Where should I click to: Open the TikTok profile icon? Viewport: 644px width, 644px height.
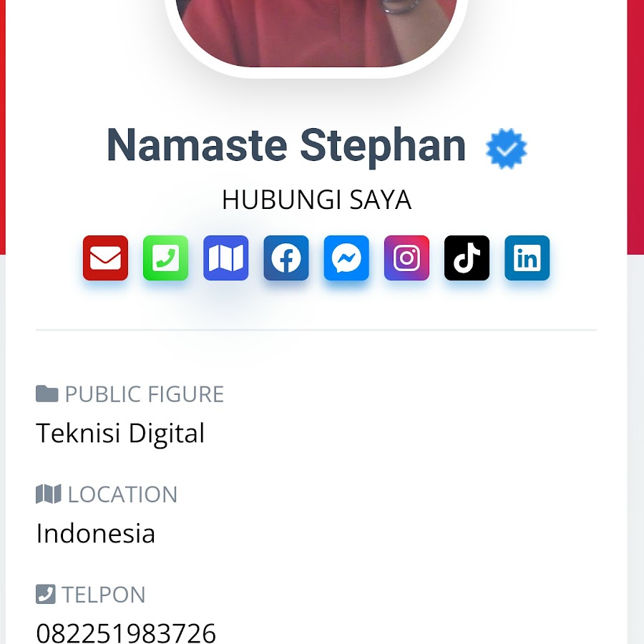tap(467, 258)
